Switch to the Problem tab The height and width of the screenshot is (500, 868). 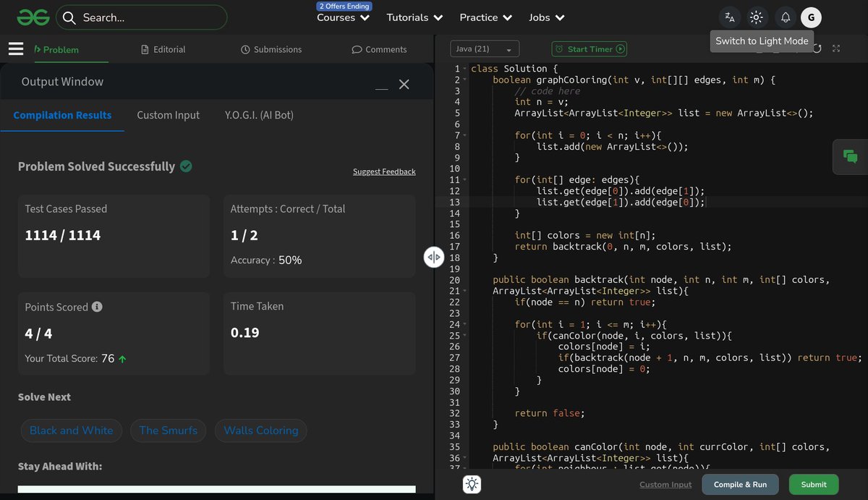(x=56, y=49)
